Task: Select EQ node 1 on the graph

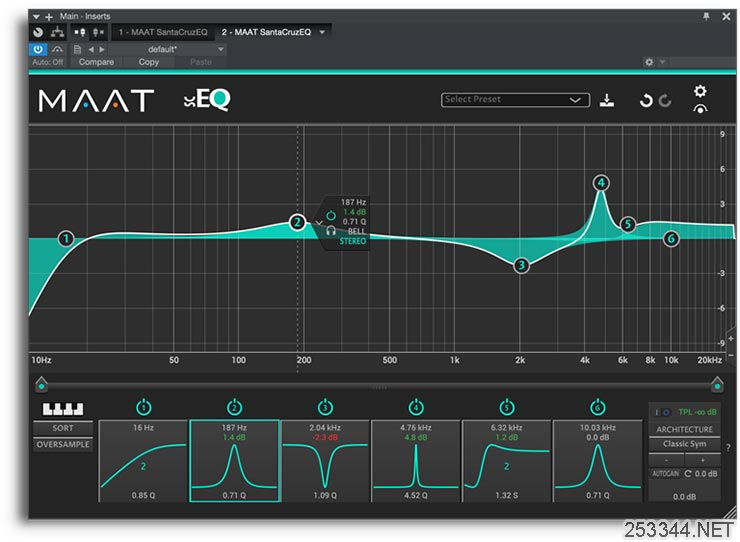Action: (x=66, y=238)
